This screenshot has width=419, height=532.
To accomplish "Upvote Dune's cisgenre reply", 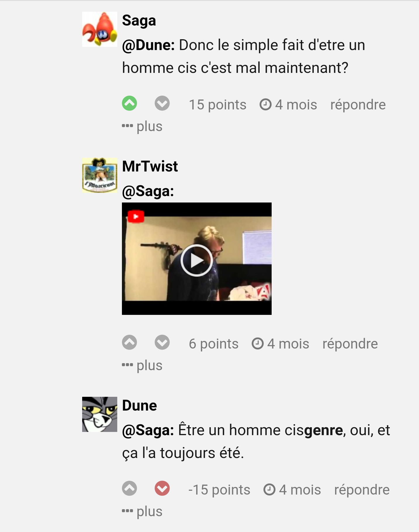I will 130,488.
